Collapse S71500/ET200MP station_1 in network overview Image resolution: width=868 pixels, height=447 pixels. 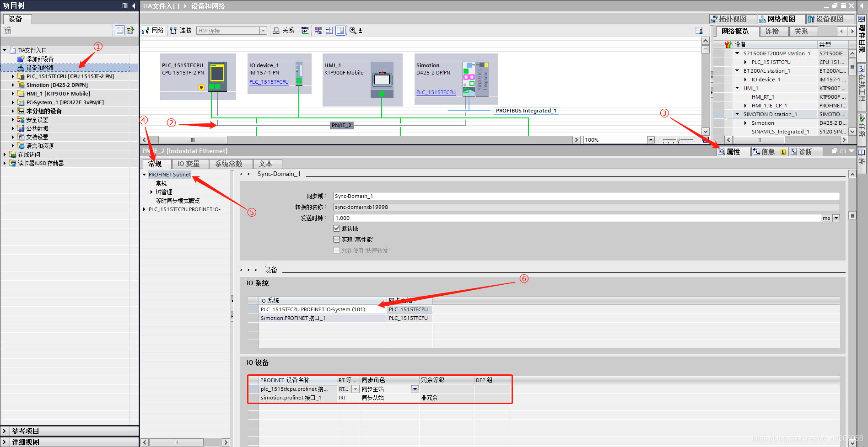point(737,53)
